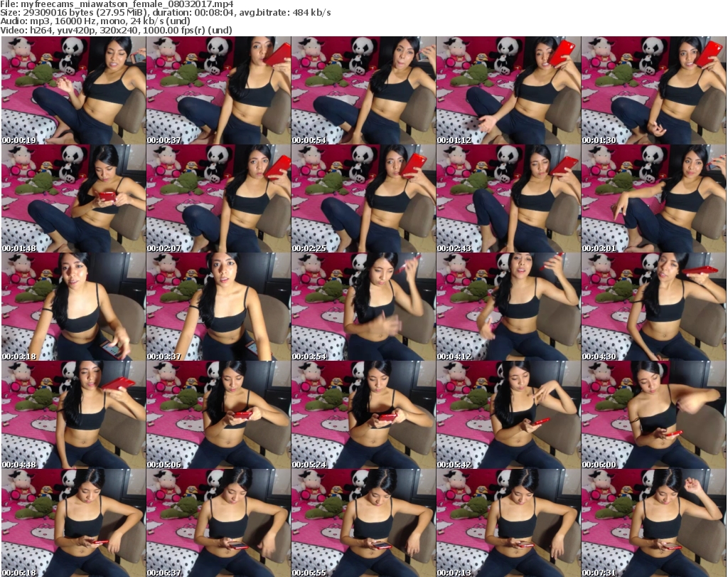
Task: Click the Audio line reading mp3, 16000 Hz
Action: coord(95,21)
